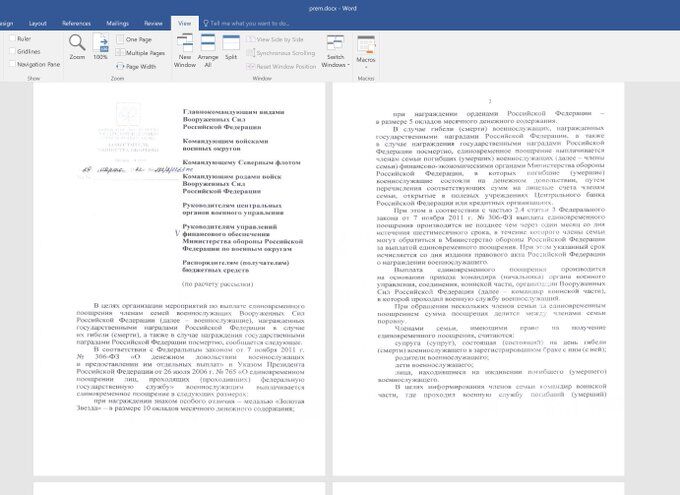Open the Design ribbon tab

point(7,23)
